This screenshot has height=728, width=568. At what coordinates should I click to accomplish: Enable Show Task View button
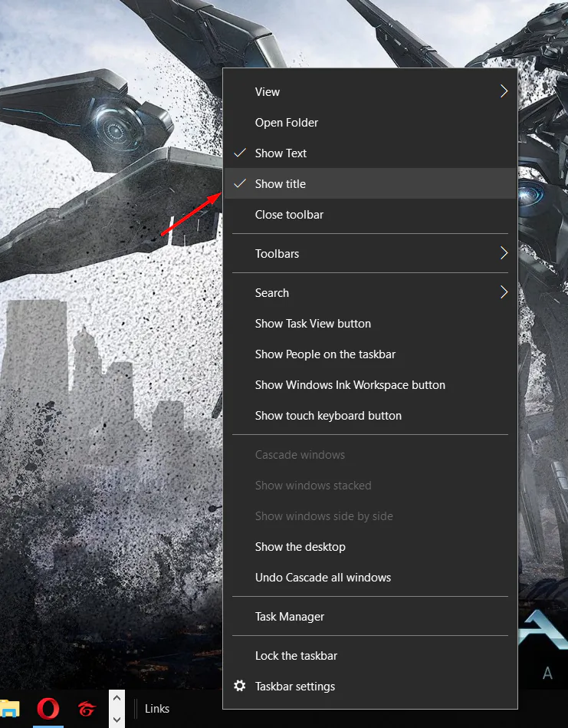tap(370, 323)
